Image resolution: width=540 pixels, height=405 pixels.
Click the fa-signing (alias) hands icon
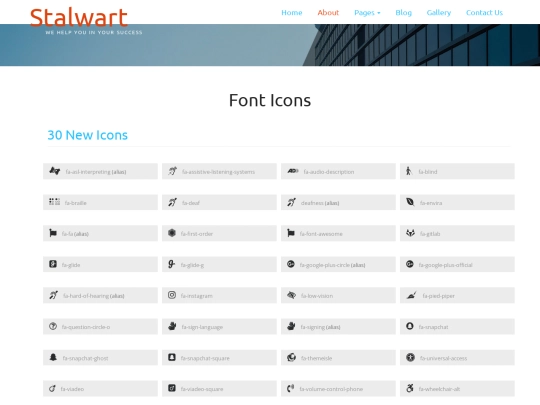click(x=291, y=326)
